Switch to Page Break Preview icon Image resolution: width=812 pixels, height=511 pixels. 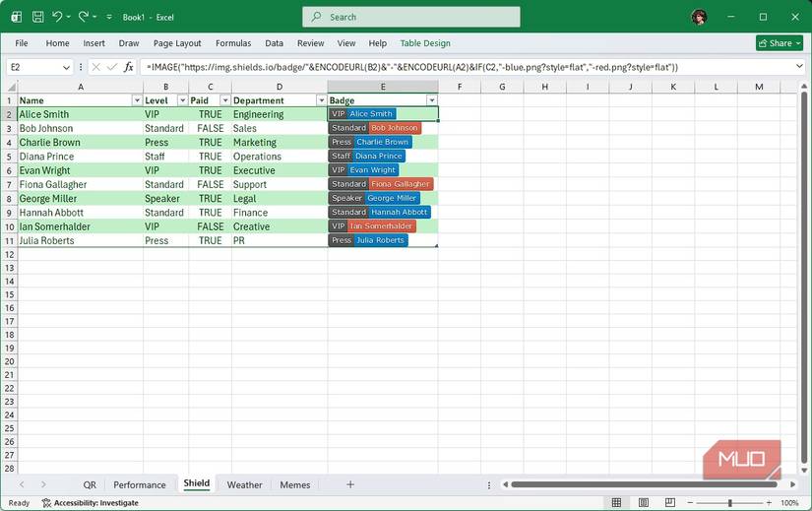(671, 503)
